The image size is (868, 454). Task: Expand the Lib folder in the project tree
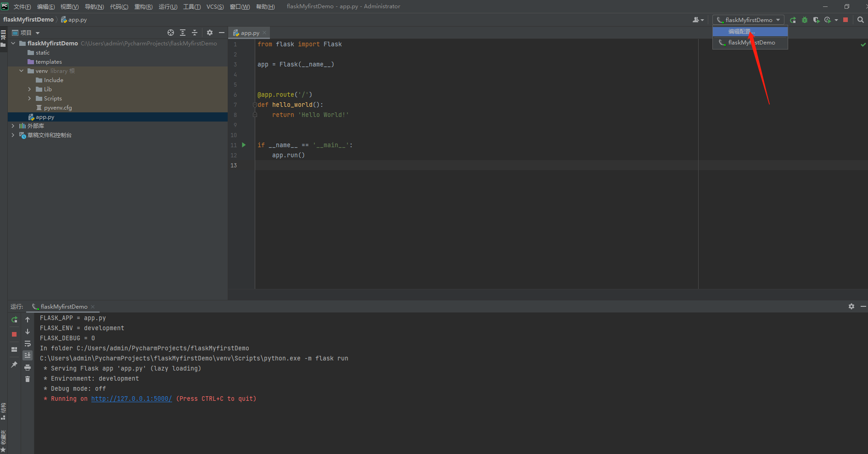[x=30, y=89]
